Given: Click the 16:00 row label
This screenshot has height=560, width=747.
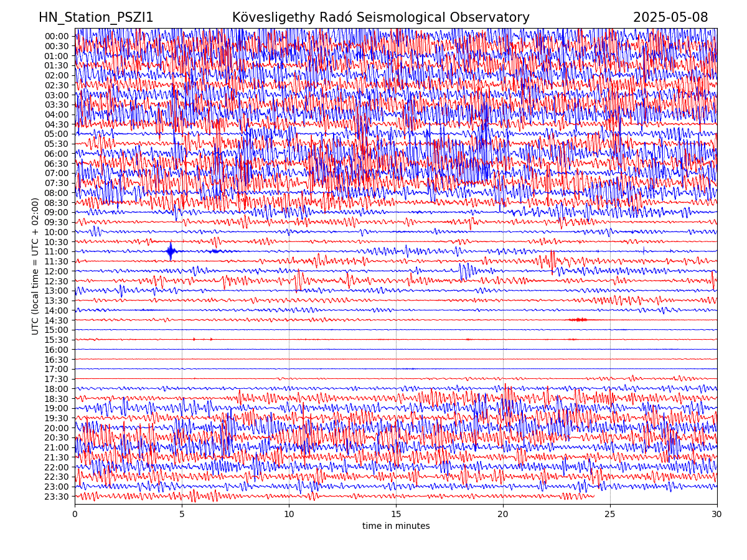Looking at the screenshot, I should (x=56, y=350).
